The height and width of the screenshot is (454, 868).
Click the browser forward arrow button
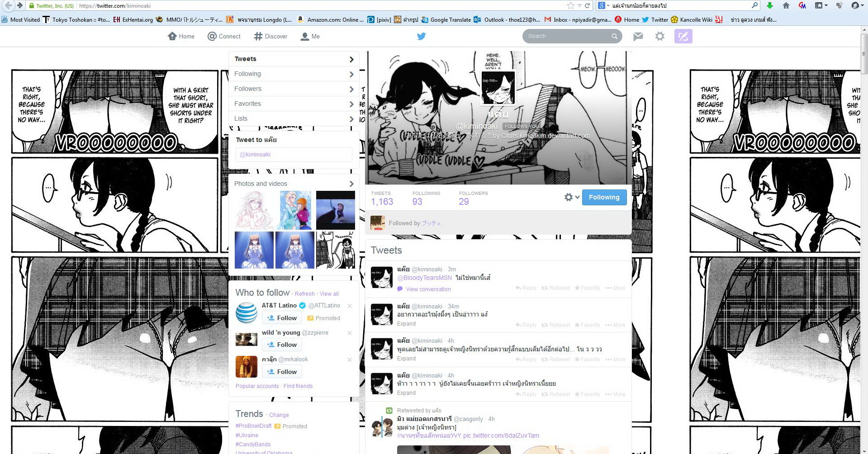19,5
